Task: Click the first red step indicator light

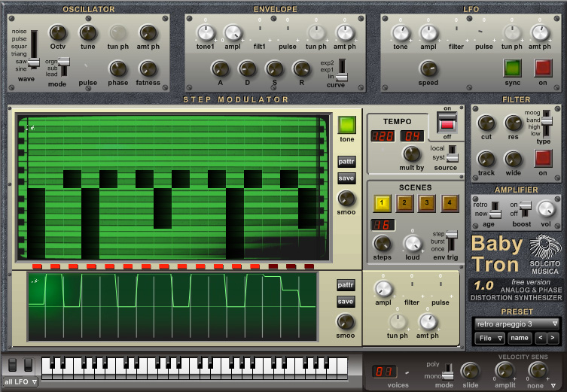Action: [x=37, y=266]
